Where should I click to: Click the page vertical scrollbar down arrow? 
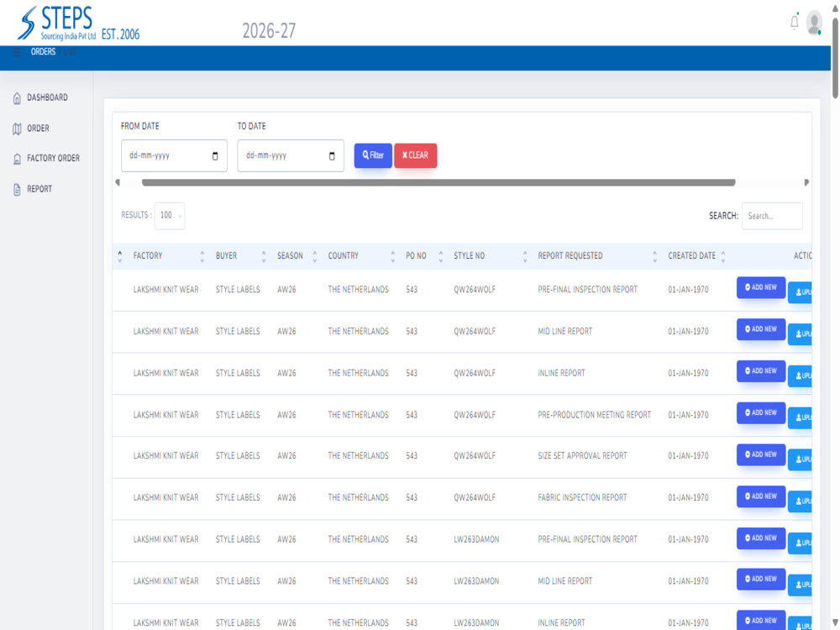pyautogui.click(x=835, y=622)
